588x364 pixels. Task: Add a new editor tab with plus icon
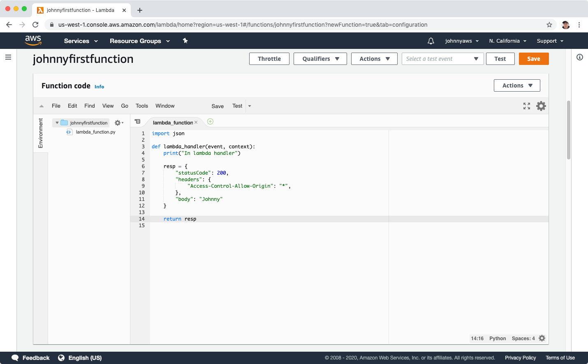(x=210, y=121)
